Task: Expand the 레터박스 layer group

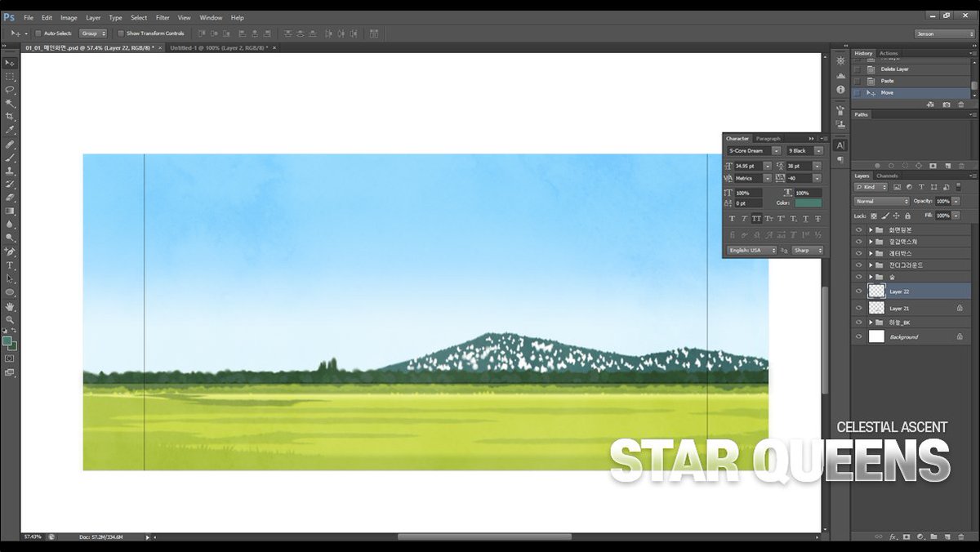Action: [x=871, y=253]
